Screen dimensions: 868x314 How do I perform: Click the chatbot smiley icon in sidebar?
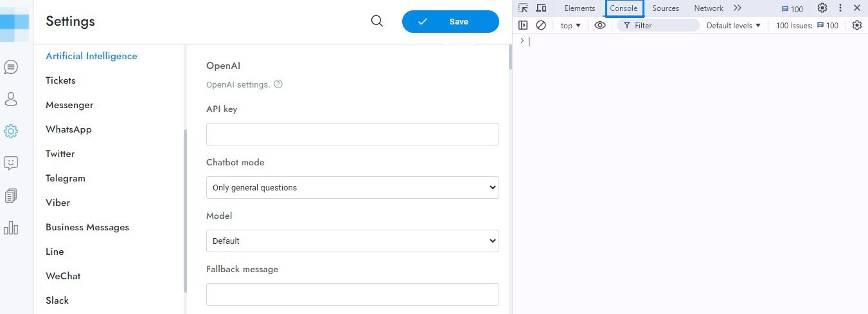[x=11, y=163]
